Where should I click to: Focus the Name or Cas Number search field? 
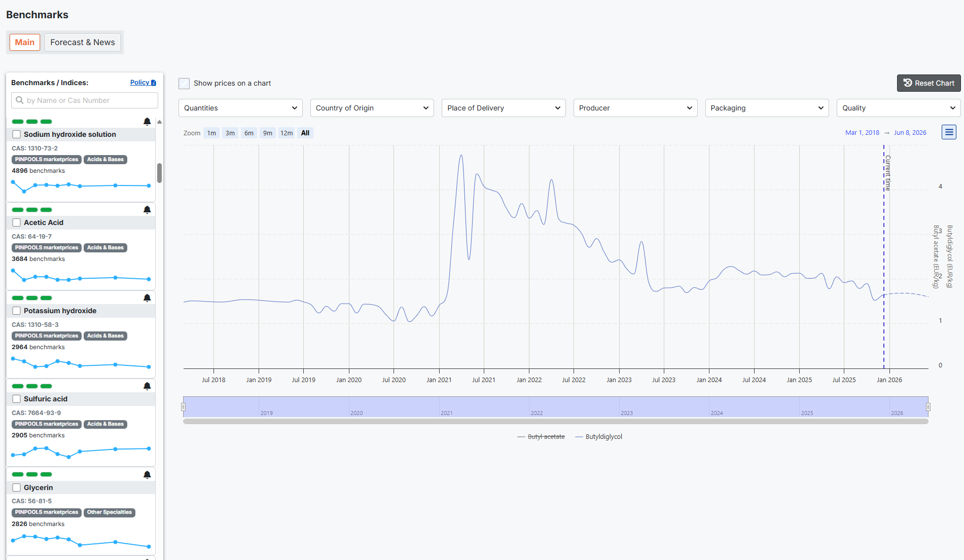85,100
